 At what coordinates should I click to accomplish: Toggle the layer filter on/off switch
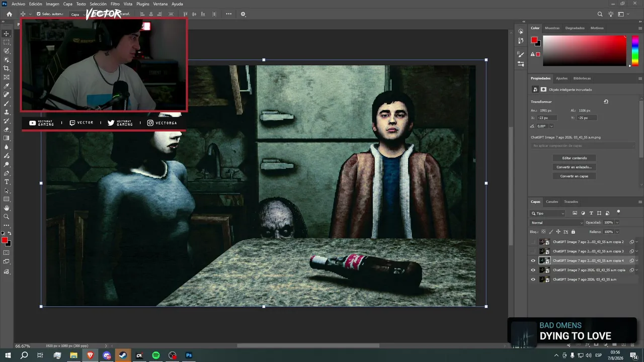coord(618,212)
